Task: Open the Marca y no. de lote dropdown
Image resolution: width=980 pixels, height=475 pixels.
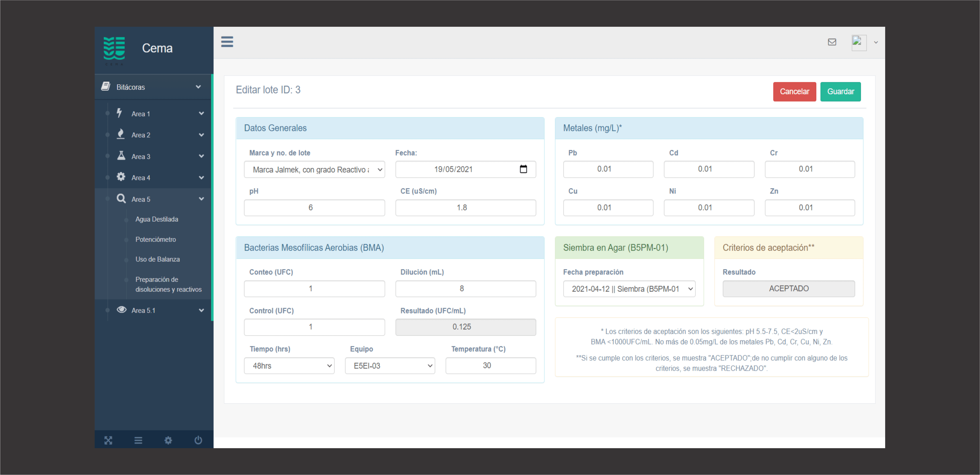Action: [x=314, y=170]
